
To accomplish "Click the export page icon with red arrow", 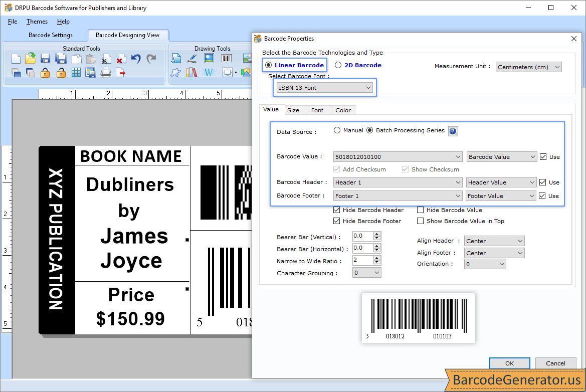I will point(120,73).
